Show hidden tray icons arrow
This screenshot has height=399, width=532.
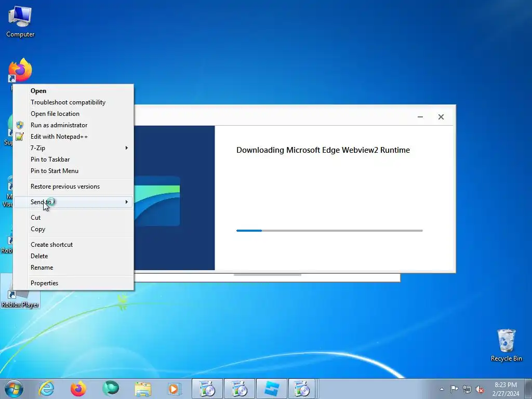pyautogui.click(x=442, y=389)
